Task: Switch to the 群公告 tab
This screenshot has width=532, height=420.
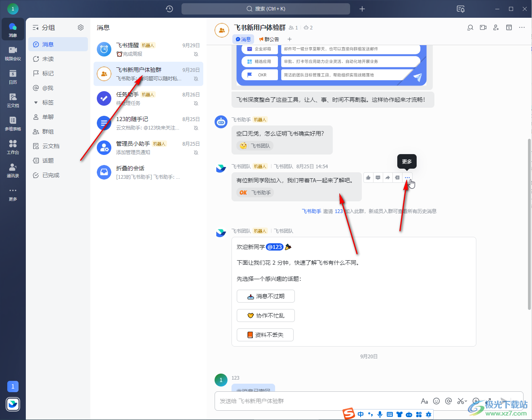Action: click(x=269, y=39)
